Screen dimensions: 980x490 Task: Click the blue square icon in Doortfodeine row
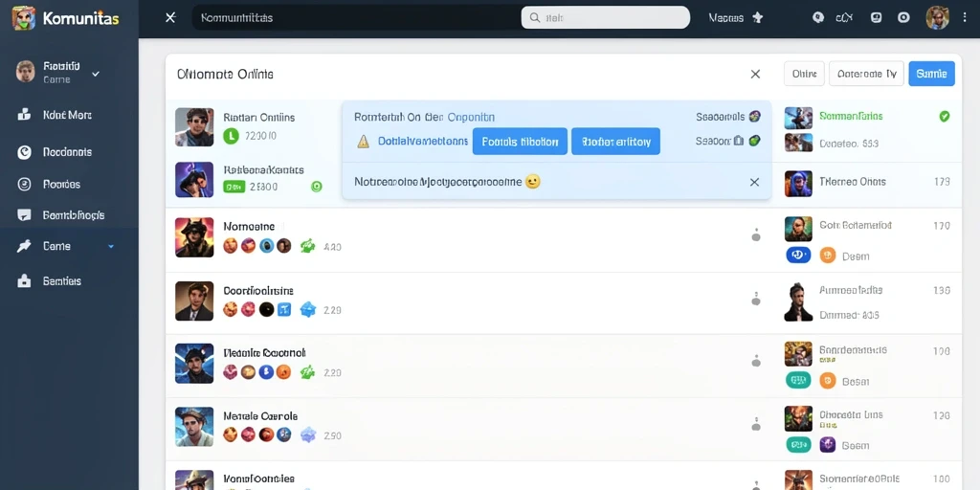[284, 309]
